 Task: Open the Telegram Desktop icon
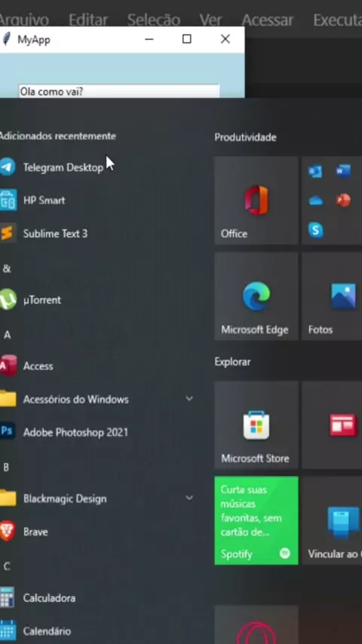[x=8, y=167]
